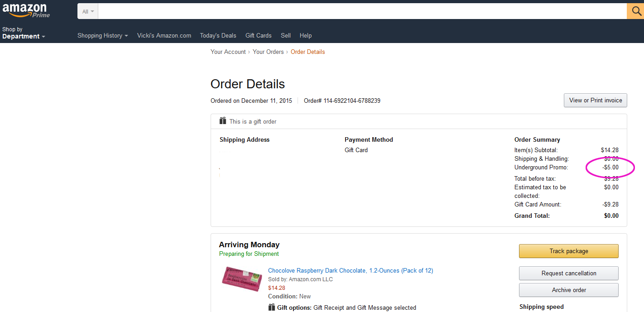The image size is (644, 312).
Task: Expand the Shop by Department menu
Action: [x=24, y=33]
